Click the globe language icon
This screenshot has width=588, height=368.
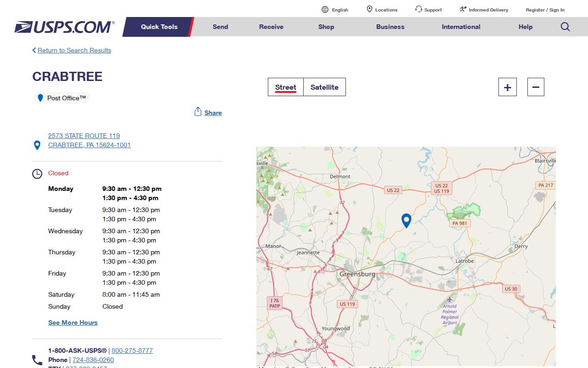[x=325, y=10]
